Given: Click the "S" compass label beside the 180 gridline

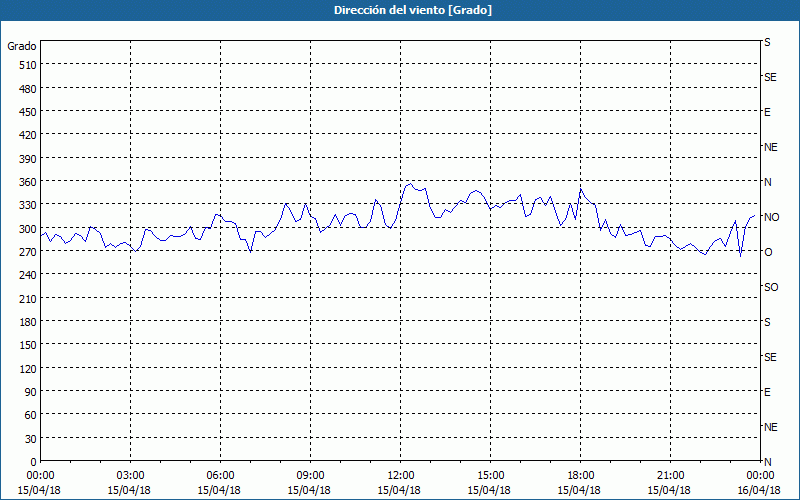Looking at the screenshot, I should 767,322.
